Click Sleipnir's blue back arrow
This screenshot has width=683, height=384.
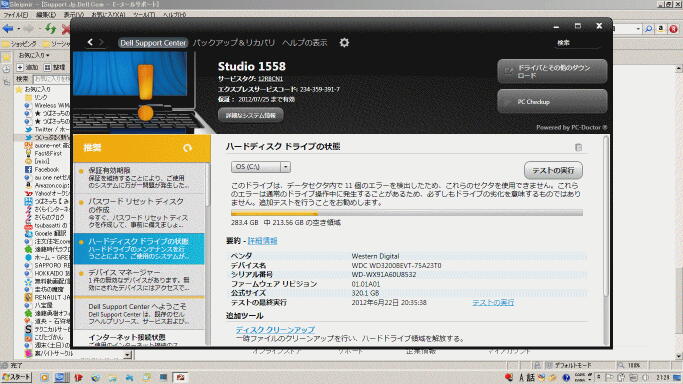tap(8, 29)
